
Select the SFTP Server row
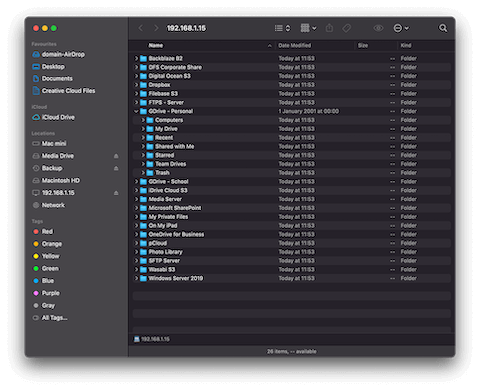[x=292, y=261]
